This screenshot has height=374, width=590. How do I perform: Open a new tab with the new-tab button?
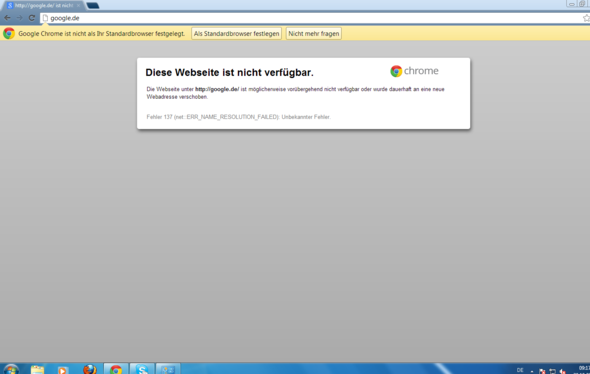(x=93, y=5)
